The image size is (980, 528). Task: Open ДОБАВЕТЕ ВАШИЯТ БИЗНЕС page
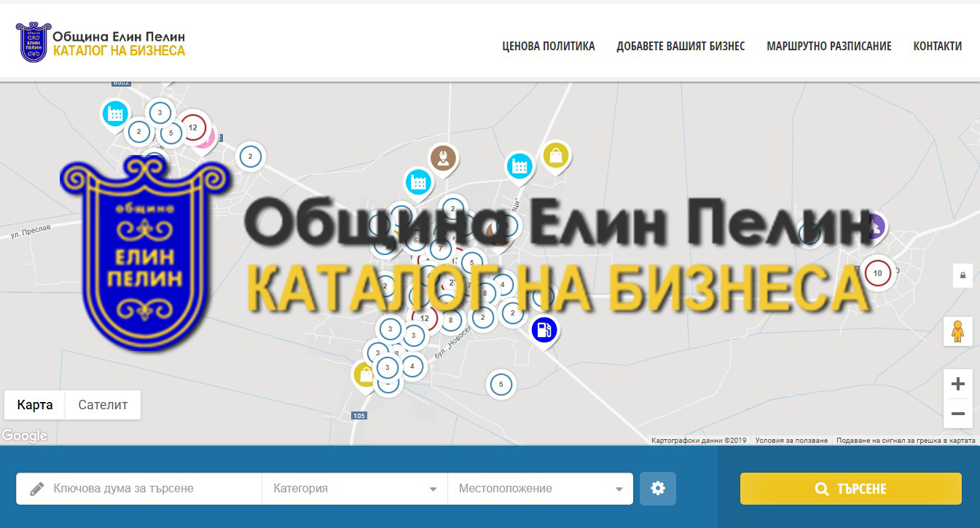coord(681,46)
